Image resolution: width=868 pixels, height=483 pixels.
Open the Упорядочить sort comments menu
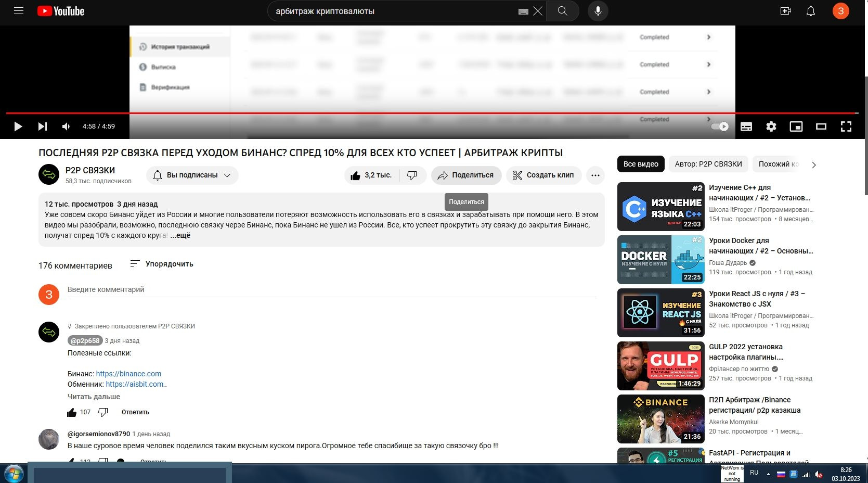[162, 264]
